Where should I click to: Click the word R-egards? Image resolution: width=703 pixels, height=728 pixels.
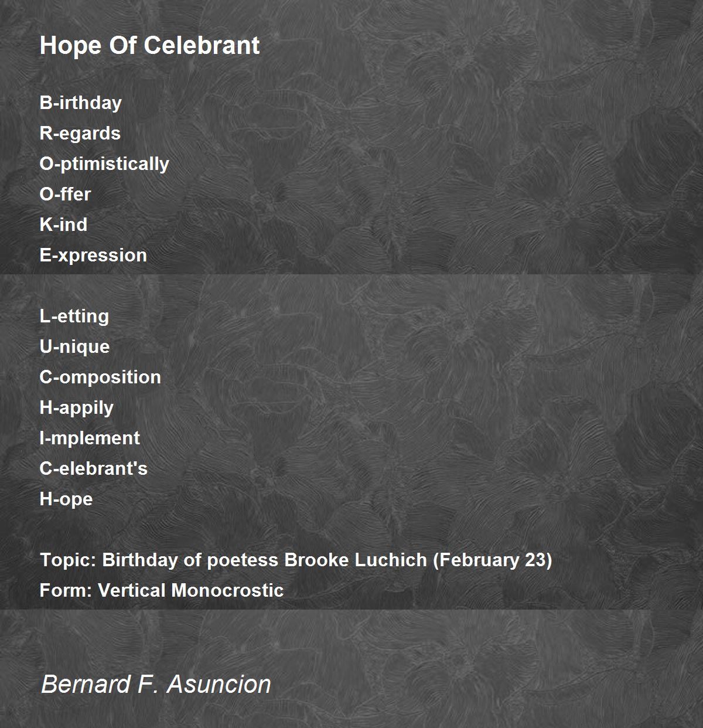(x=80, y=134)
